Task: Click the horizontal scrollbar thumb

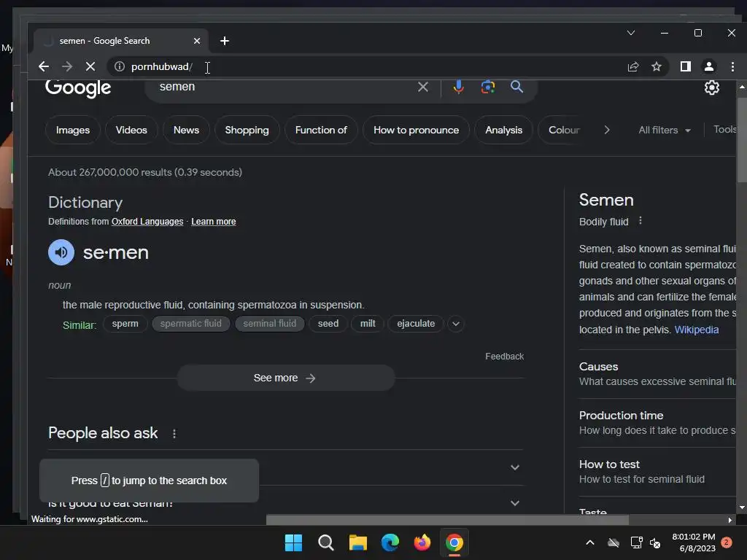Action: coord(447,520)
